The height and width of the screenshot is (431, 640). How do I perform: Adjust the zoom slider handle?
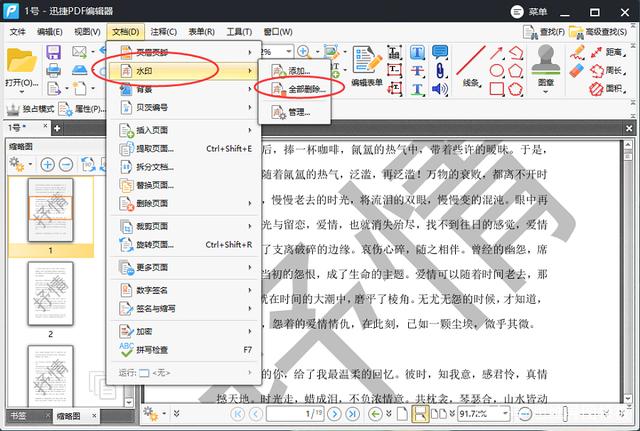pyautogui.click(x=565, y=414)
